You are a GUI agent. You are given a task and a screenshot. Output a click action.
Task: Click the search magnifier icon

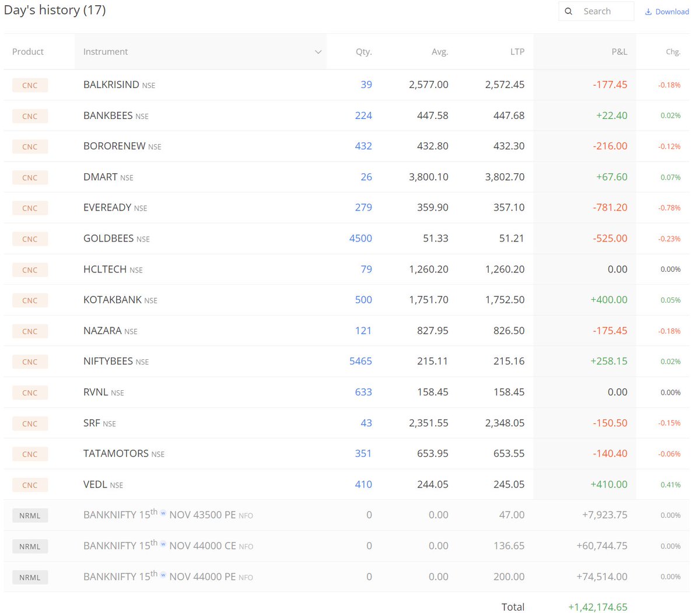[569, 11]
